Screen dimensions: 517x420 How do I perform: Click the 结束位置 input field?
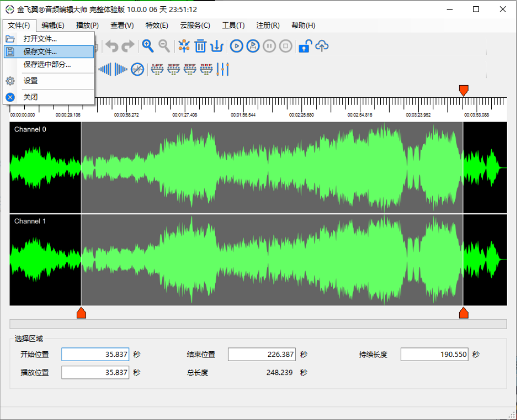click(261, 354)
